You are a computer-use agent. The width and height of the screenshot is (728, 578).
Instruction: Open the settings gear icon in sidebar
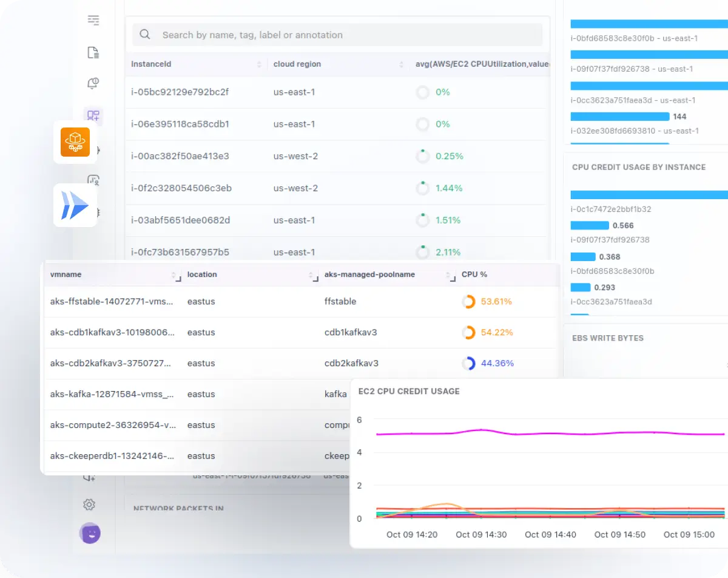[x=89, y=505]
